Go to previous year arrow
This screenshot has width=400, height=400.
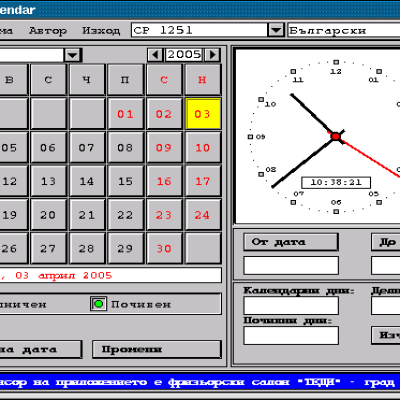click(x=155, y=55)
